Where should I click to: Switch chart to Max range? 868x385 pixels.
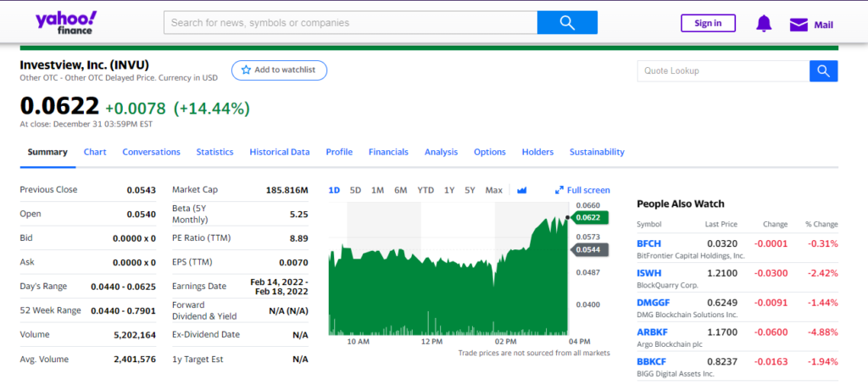[x=493, y=190]
